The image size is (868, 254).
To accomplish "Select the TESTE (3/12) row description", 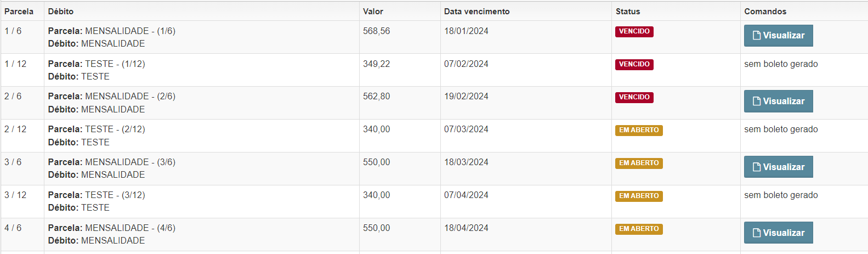I will click(97, 201).
